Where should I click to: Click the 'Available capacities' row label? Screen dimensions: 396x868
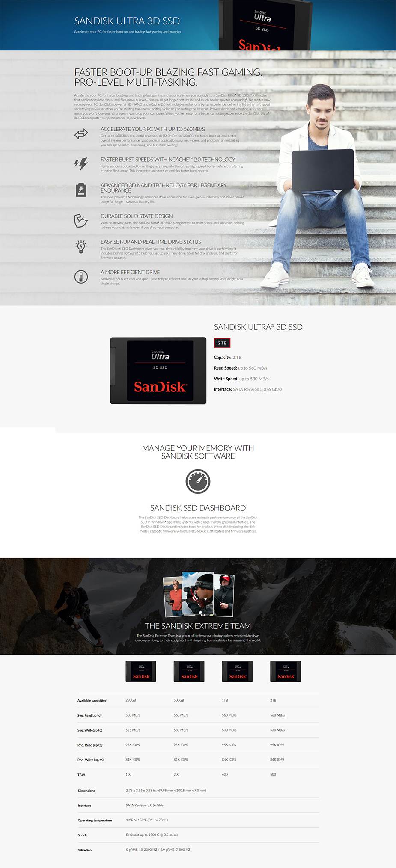(92, 700)
